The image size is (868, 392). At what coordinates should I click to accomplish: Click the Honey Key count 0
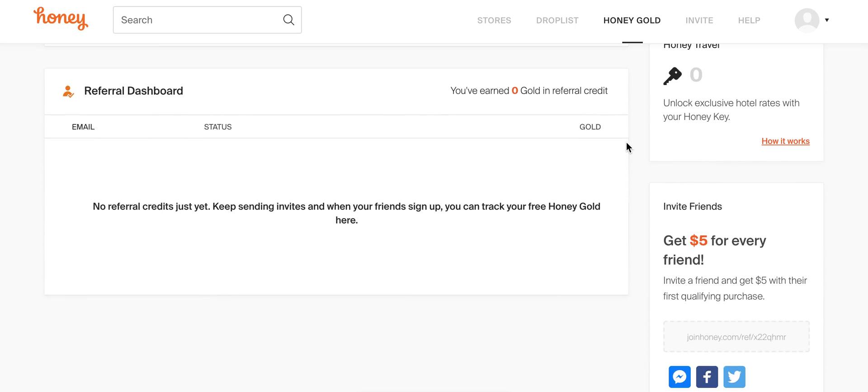[696, 75]
